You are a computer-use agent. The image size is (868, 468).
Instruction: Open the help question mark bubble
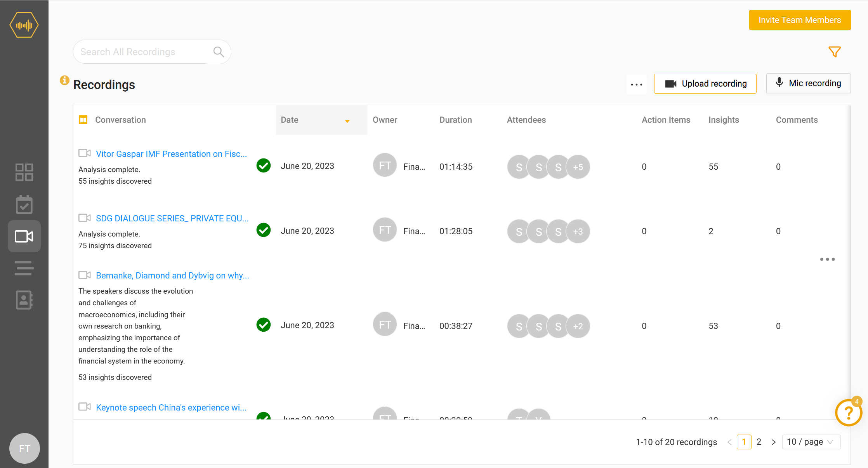[x=849, y=413]
